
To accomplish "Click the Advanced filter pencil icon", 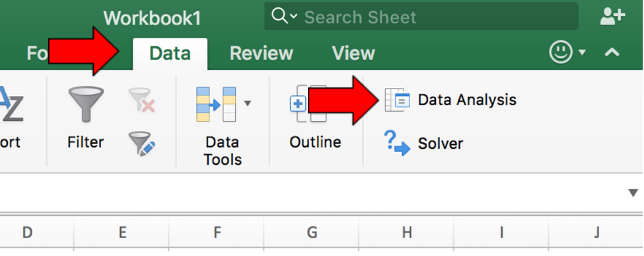I will pyautogui.click(x=142, y=144).
